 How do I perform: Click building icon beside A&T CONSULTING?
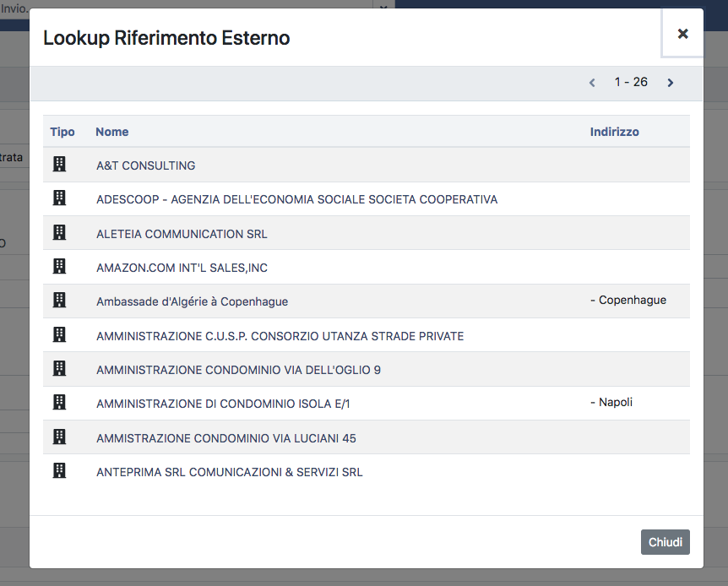tap(59, 165)
